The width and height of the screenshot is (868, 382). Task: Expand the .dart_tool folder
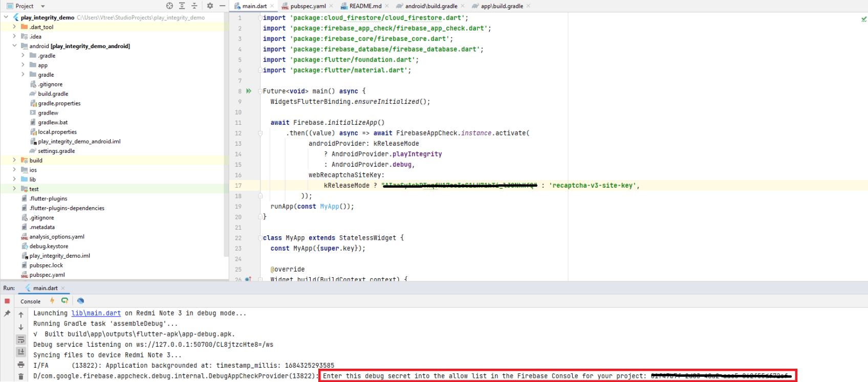[14, 27]
